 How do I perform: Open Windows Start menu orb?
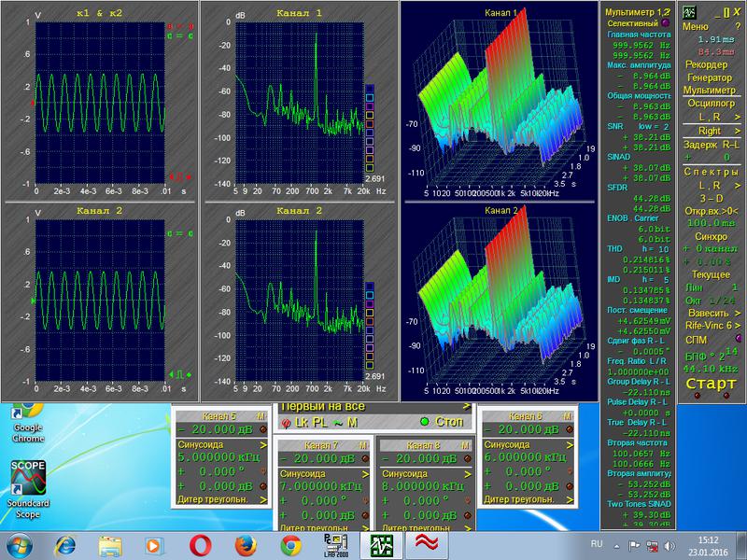[x=19, y=546]
